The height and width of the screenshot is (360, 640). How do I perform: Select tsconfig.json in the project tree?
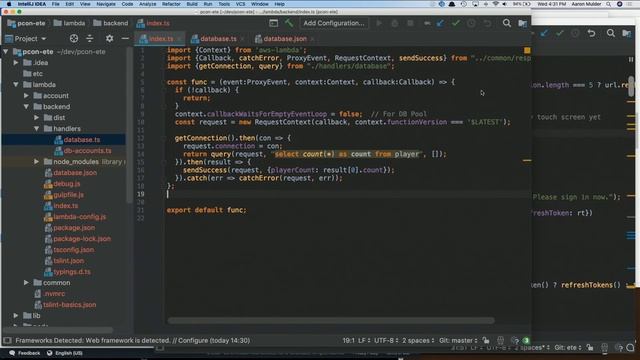pyautogui.click(x=69, y=250)
